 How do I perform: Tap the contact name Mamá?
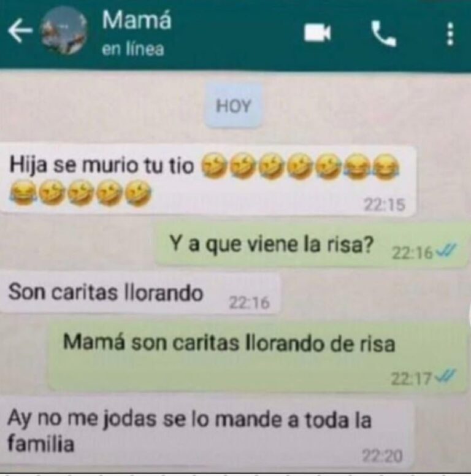[x=137, y=20]
